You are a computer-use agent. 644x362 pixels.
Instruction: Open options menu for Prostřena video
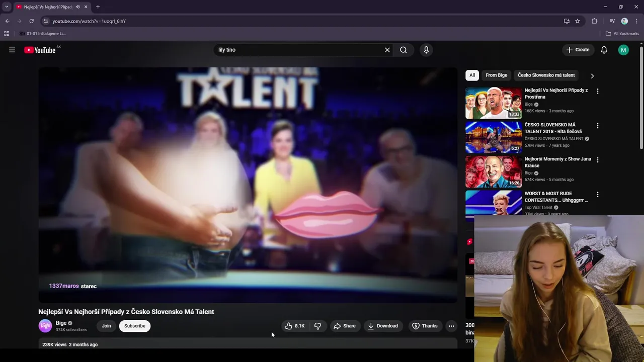coord(598,92)
